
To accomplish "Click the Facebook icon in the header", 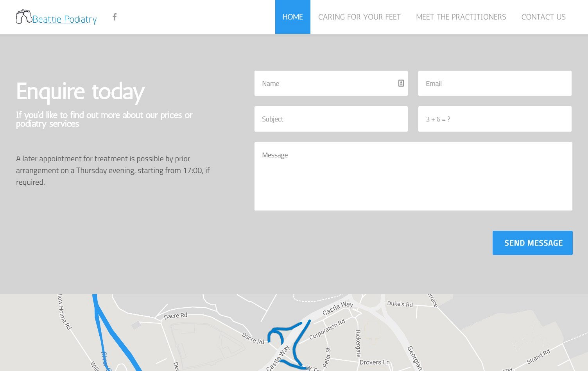I will [x=115, y=17].
